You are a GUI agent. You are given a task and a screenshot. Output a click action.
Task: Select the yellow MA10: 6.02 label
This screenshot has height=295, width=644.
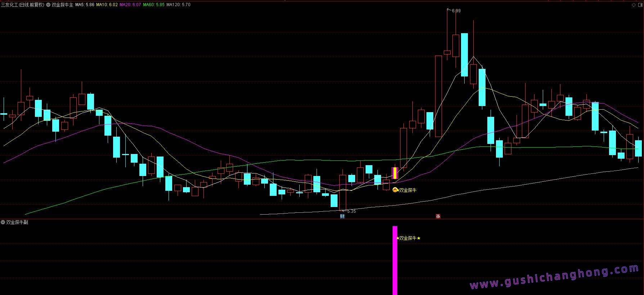point(107,5)
